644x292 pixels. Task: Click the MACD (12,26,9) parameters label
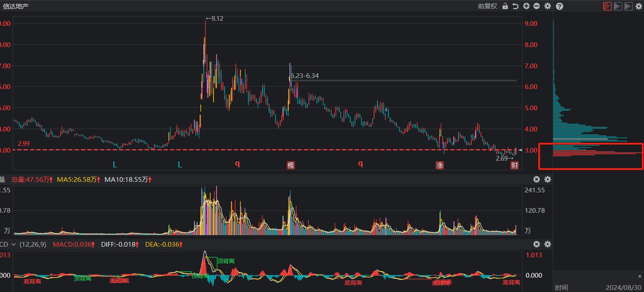point(33,244)
